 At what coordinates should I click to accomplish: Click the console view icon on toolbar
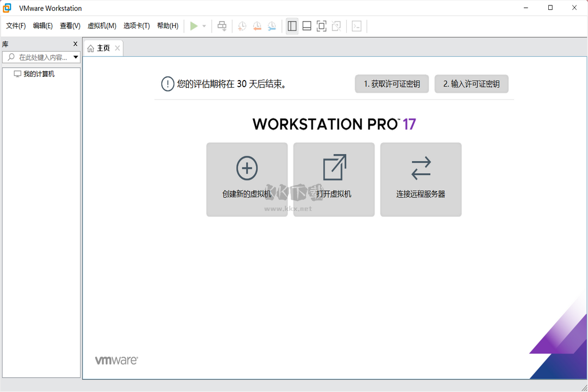coord(358,26)
